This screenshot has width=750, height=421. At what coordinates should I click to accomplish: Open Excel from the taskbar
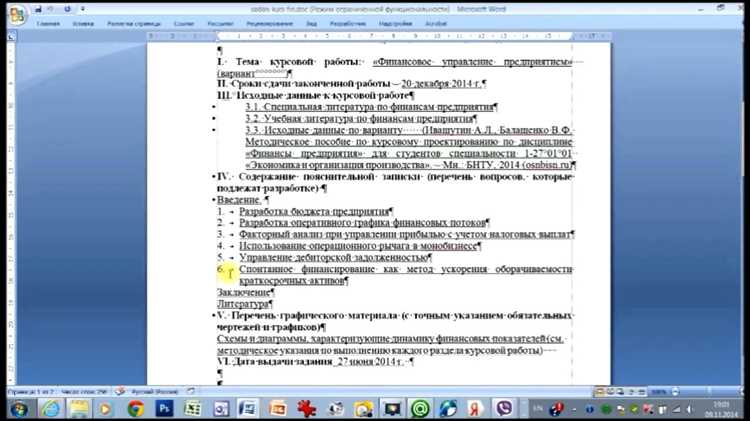[x=192, y=409]
